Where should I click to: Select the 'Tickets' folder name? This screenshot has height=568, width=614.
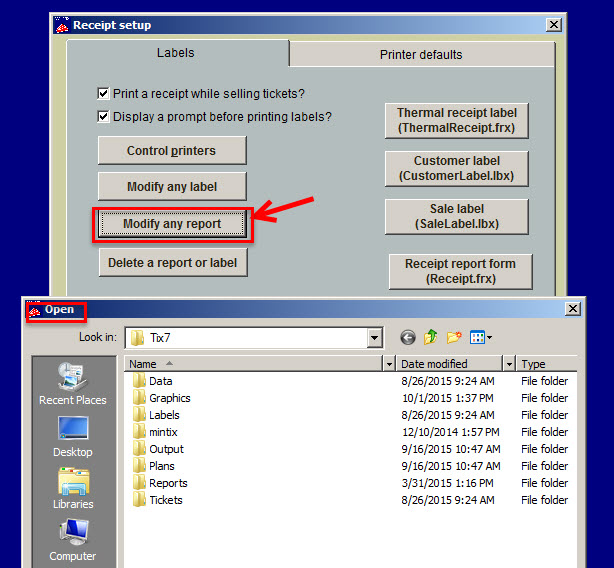click(166, 500)
